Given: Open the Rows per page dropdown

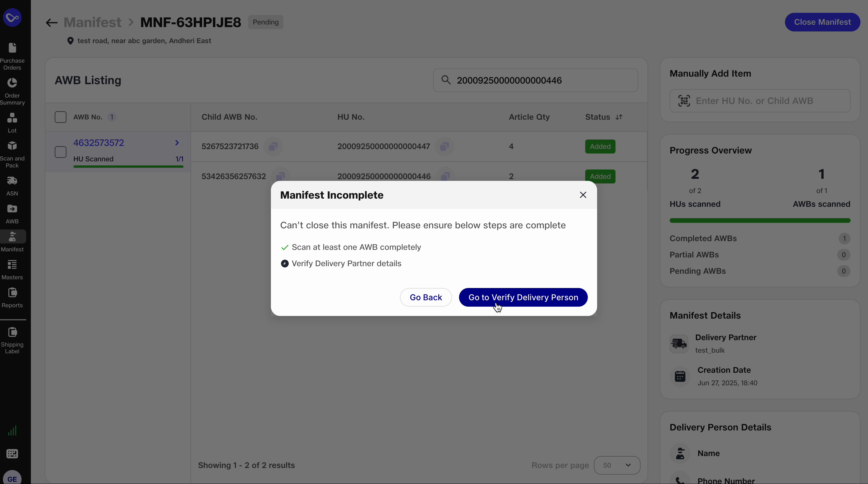Looking at the screenshot, I should tap(617, 465).
